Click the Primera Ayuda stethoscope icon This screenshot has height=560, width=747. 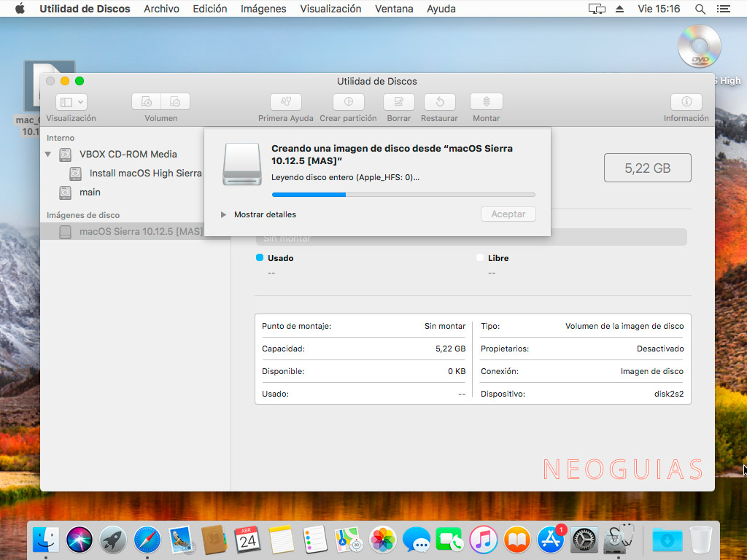coord(286,102)
